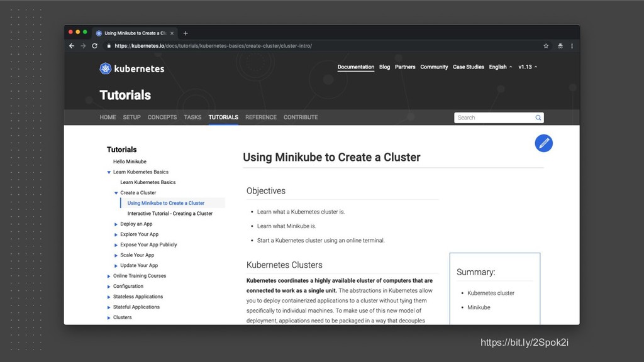Bookmark page with the star icon
This screenshot has height=362, width=644.
[x=546, y=46]
